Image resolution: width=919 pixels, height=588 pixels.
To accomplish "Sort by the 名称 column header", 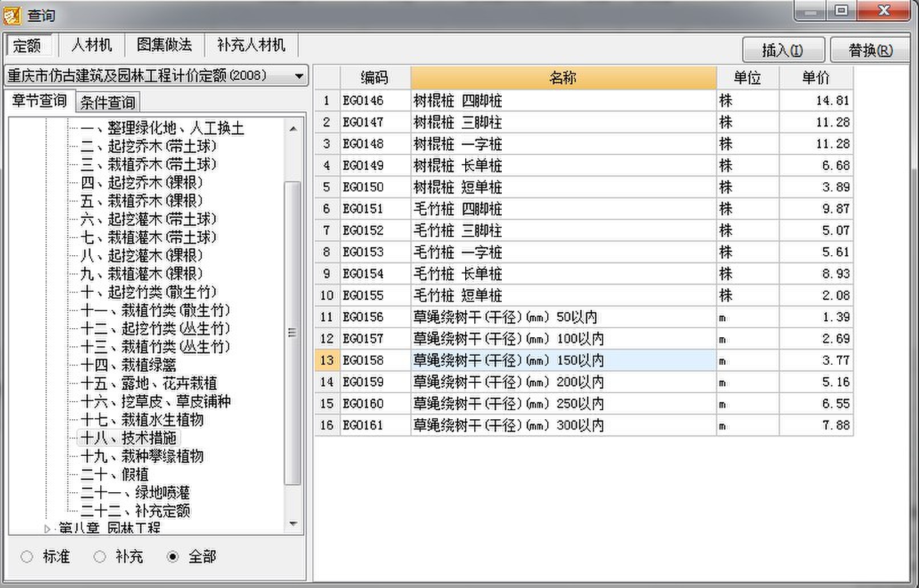I will 563,78.
